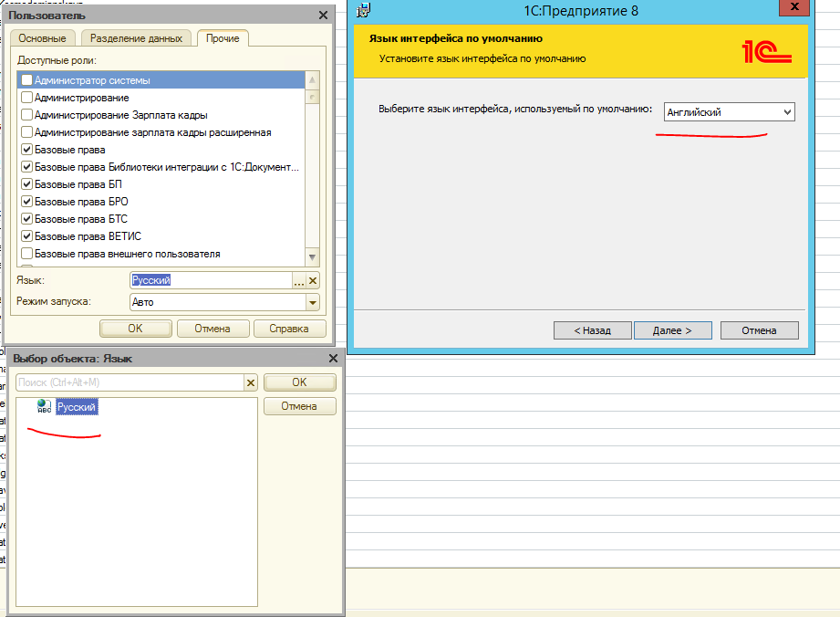Clear the search field with X icon
This screenshot has height=617, width=840.
251,382
